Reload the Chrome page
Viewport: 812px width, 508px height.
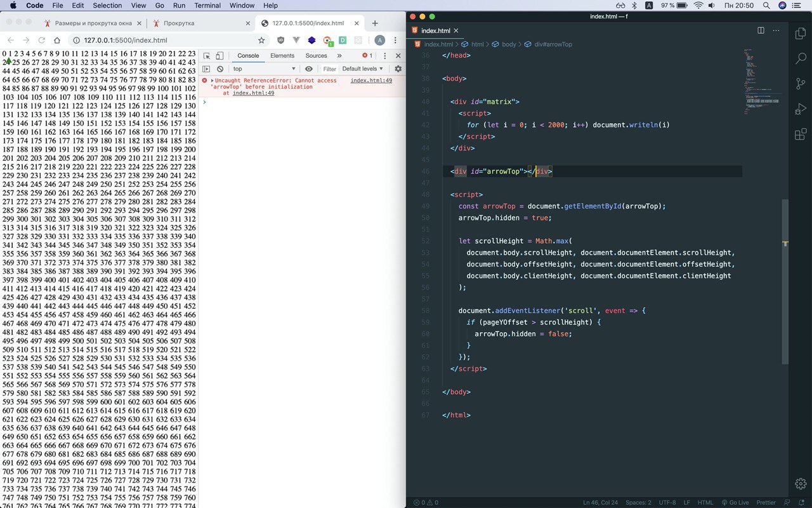point(42,40)
